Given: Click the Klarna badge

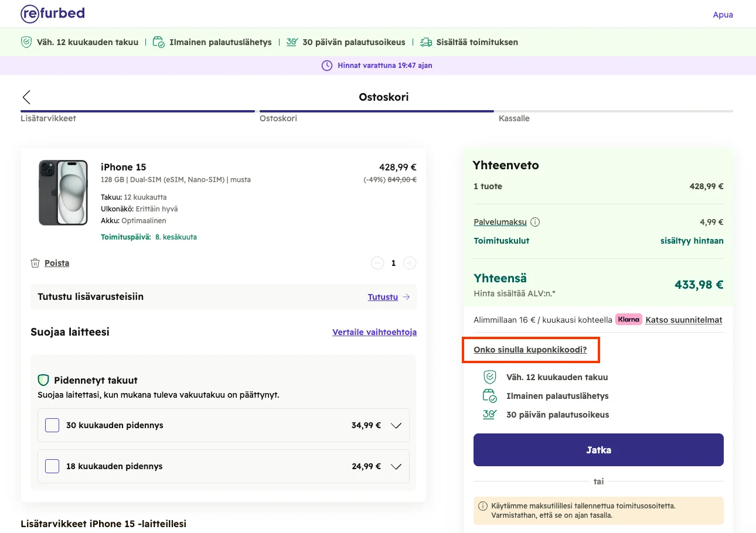Looking at the screenshot, I should (629, 320).
